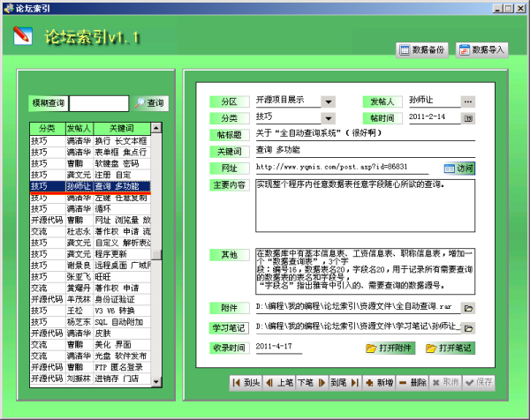The width and height of the screenshot is (530, 420).
Task: Click the 网址 URL field
Action: pyautogui.click(x=342, y=167)
